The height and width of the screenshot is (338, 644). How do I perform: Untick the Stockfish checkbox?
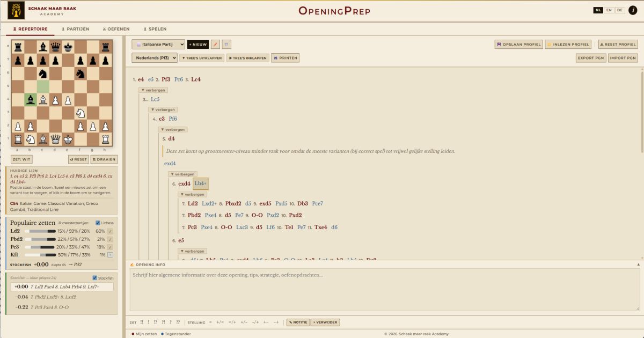pos(95,278)
